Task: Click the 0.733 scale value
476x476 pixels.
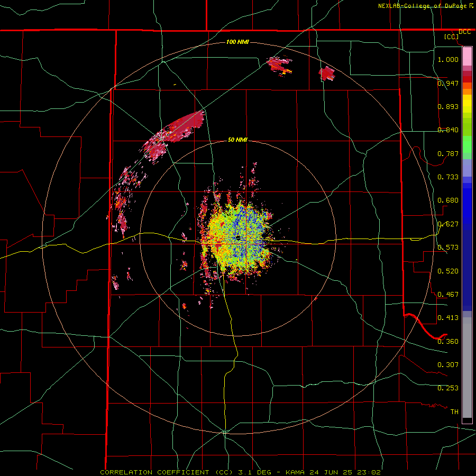Action: point(448,177)
